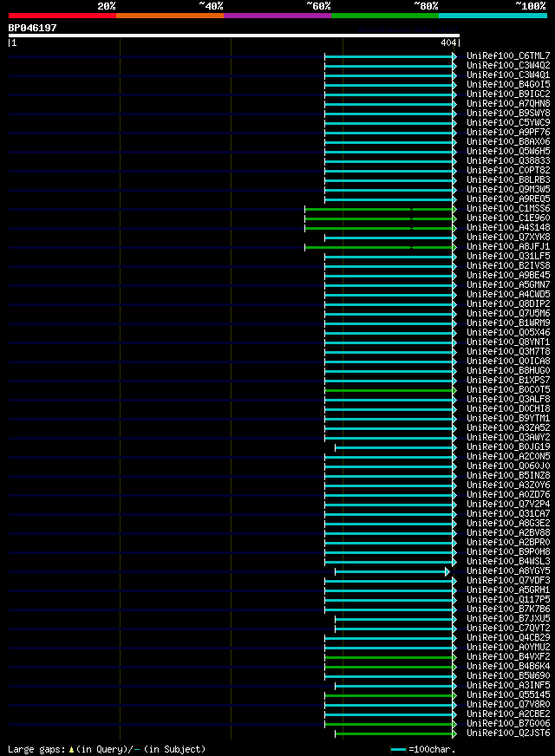Select hit label UniRef100_Q38833
555x756 pixels.
pyautogui.click(x=508, y=160)
